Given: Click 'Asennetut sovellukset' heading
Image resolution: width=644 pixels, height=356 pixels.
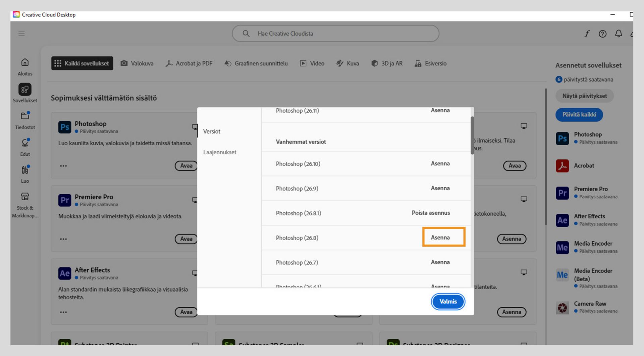Looking at the screenshot, I should 588,65.
